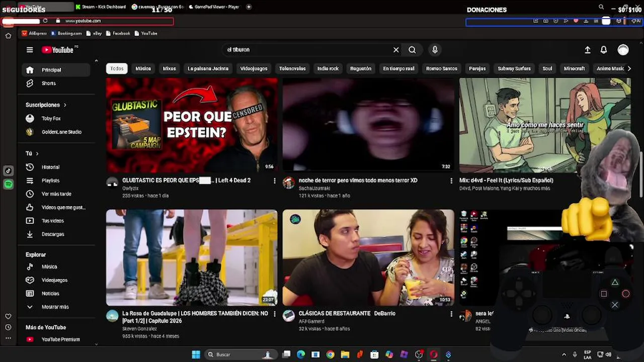The image size is (644, 362).
Task: Select the Subway Surfers chip
Action: point(514,68)
